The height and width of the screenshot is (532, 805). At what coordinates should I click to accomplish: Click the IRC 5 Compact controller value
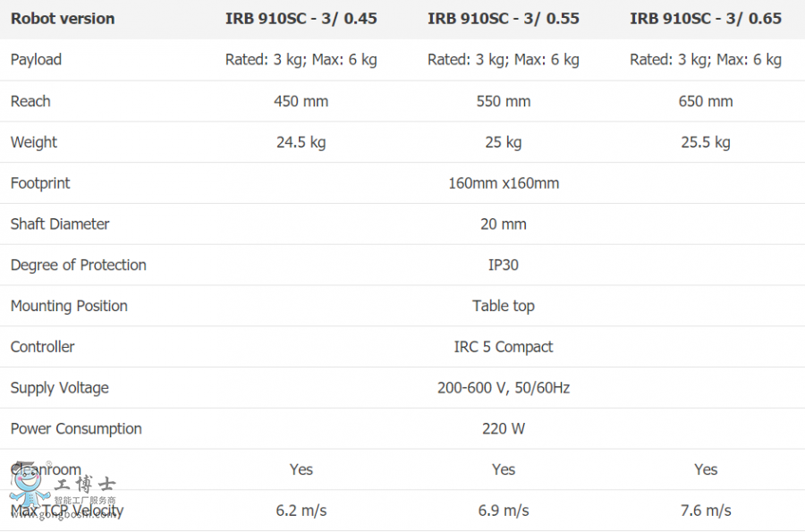[503, 347]
